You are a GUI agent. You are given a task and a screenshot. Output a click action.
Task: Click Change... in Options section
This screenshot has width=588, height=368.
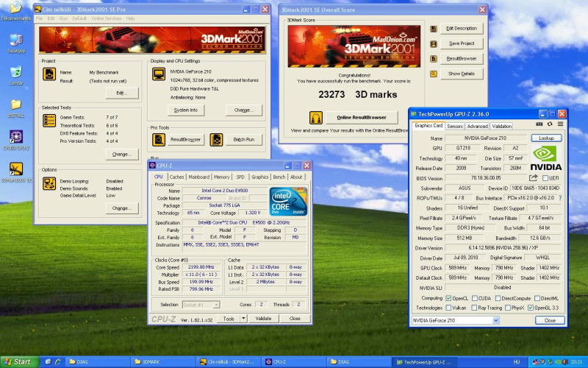click(122, 208)
